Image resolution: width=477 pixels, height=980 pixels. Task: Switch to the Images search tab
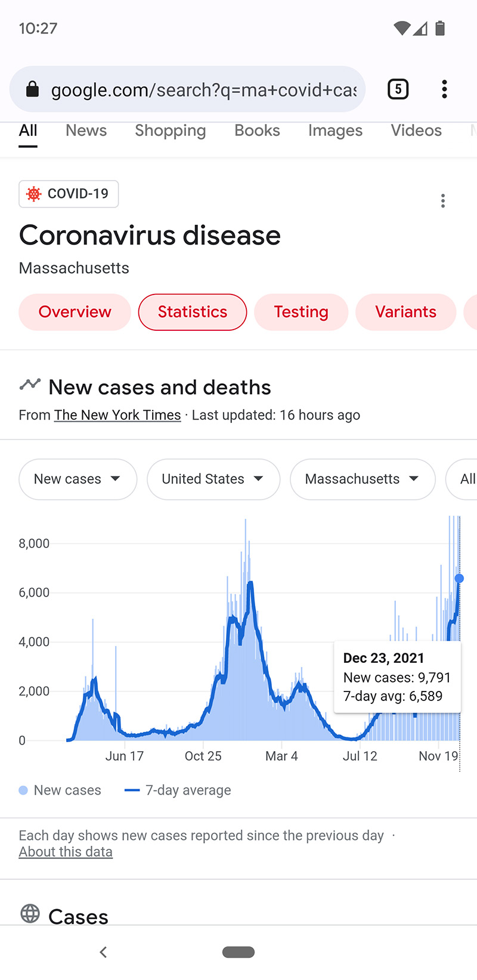pos(335,131)
